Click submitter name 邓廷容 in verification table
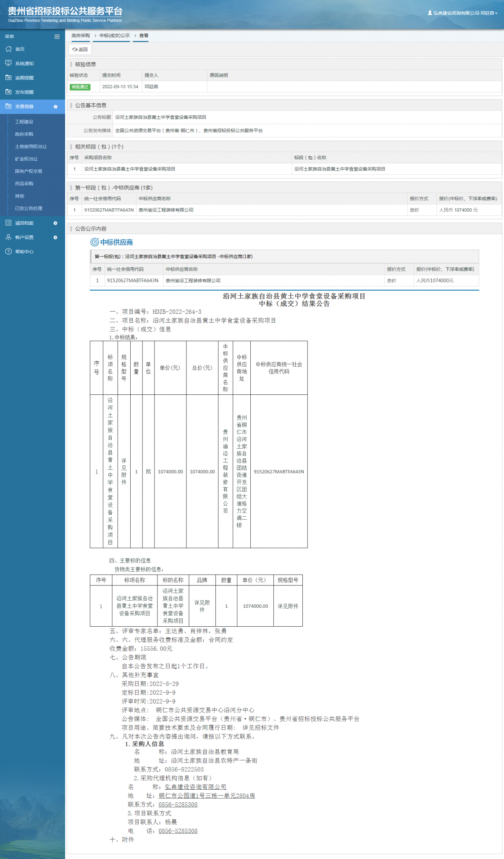 pyautogui.click(x=151, y=87)
